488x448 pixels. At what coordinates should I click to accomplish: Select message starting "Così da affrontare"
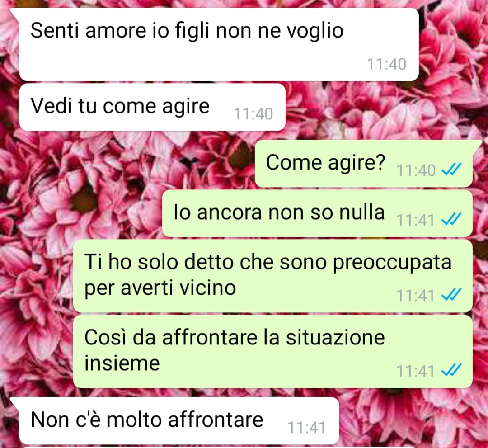272,351
